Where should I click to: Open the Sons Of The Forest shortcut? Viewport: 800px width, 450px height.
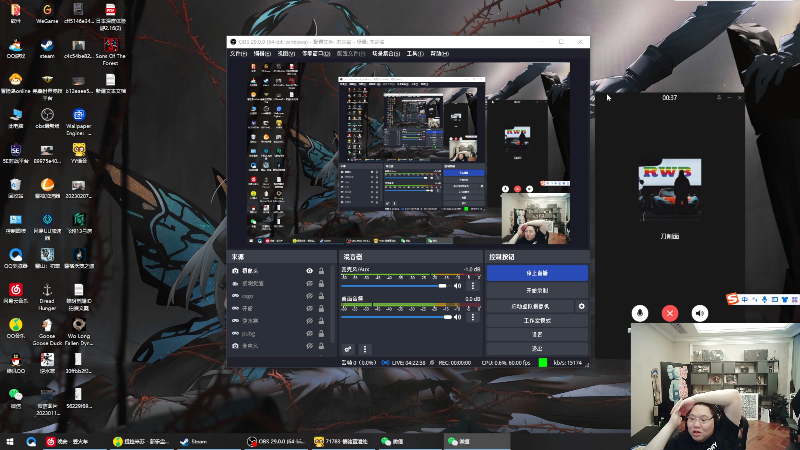point(110,52)
